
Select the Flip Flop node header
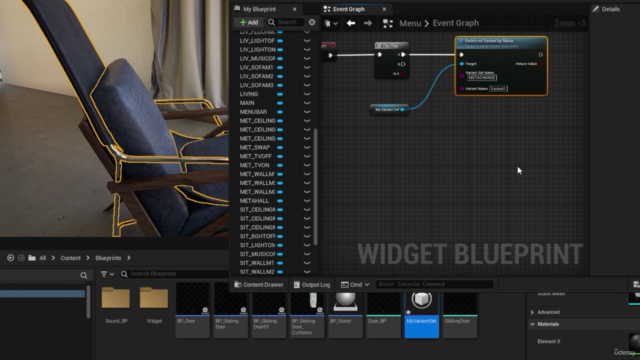pyautogui.click(x=391, y=46)
